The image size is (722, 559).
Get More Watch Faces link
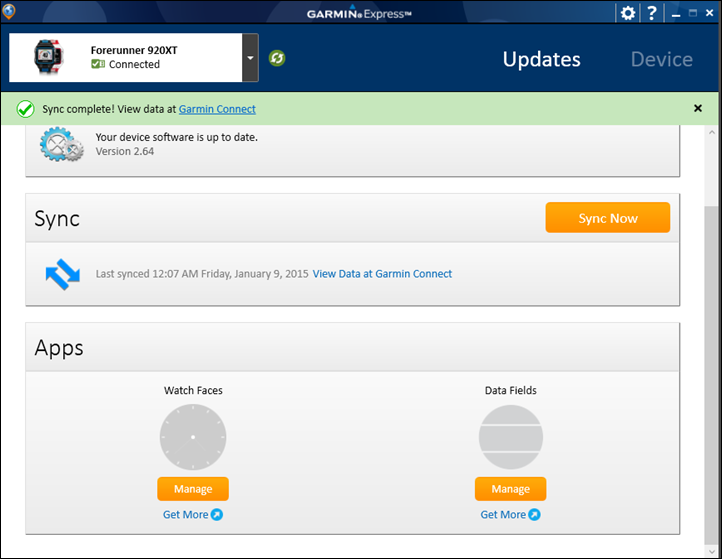[192, 515]
